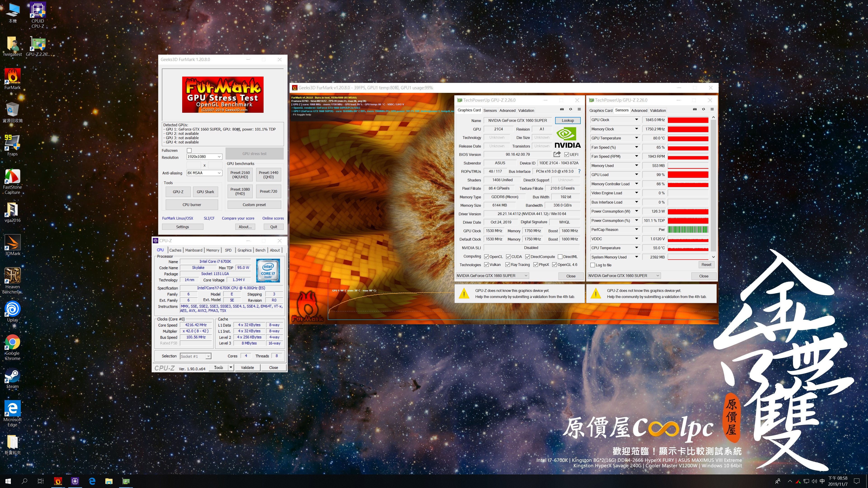
Task: Expand the PerfCap Reason sensor dropdown arrow
Action: pos(637,230)
